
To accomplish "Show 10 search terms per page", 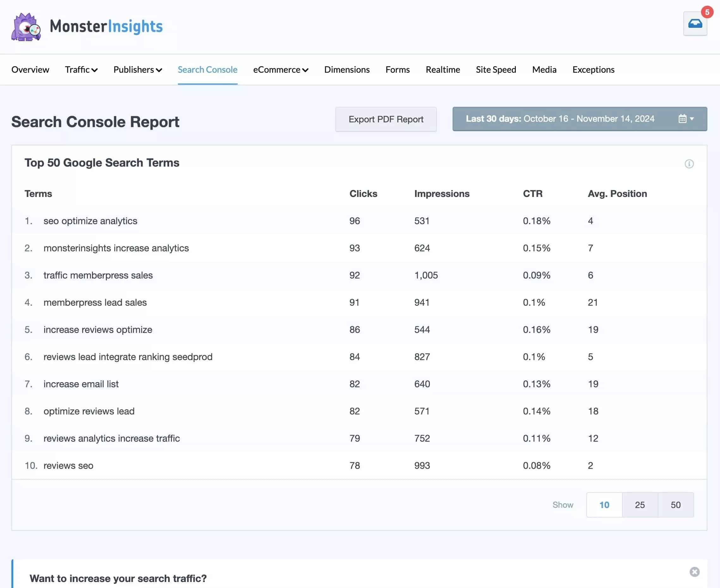I will pyautogui.click(x=604, y=505).
